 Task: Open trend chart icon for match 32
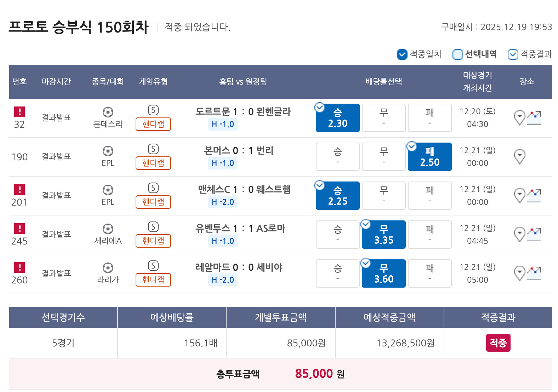pos(534,117)
